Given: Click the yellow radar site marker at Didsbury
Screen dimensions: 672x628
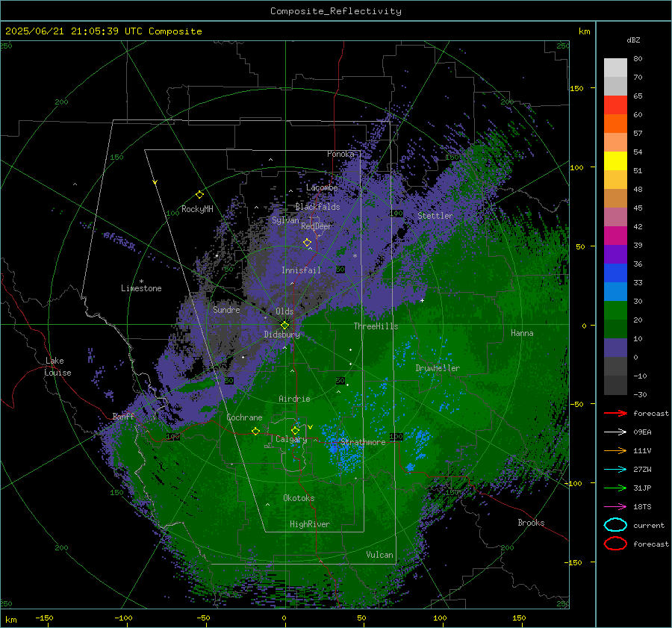Looking at the screenshot, I should [284, 325].
